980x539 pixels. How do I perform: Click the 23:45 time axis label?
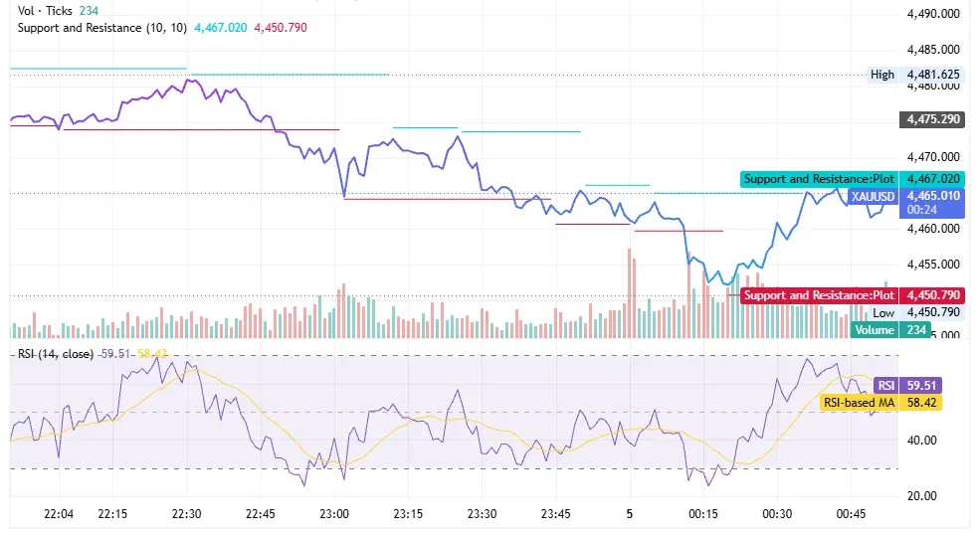click(x=555, y=514)
